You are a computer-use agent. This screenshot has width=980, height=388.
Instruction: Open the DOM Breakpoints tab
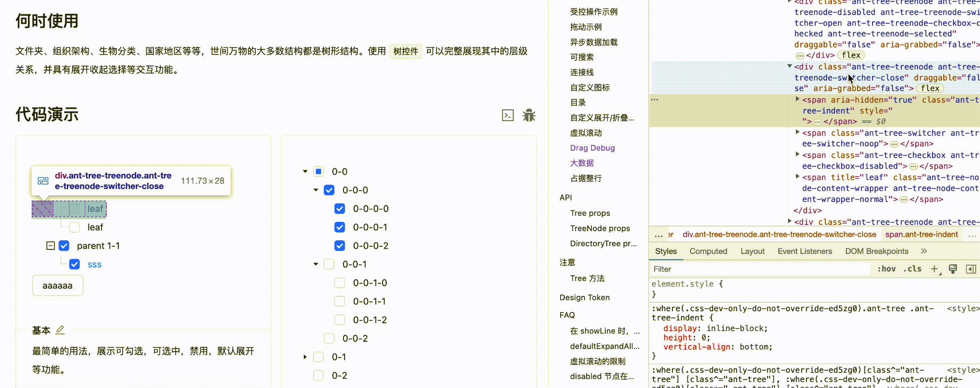[876, 251]
